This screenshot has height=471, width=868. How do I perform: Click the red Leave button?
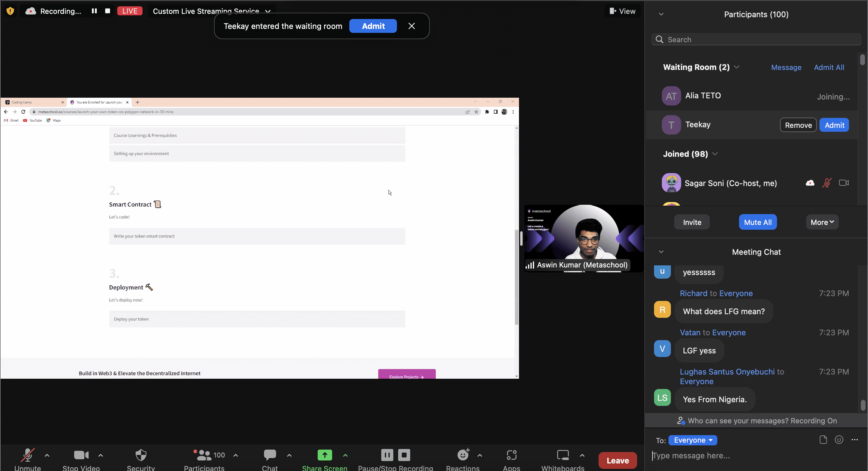[617, 460]
